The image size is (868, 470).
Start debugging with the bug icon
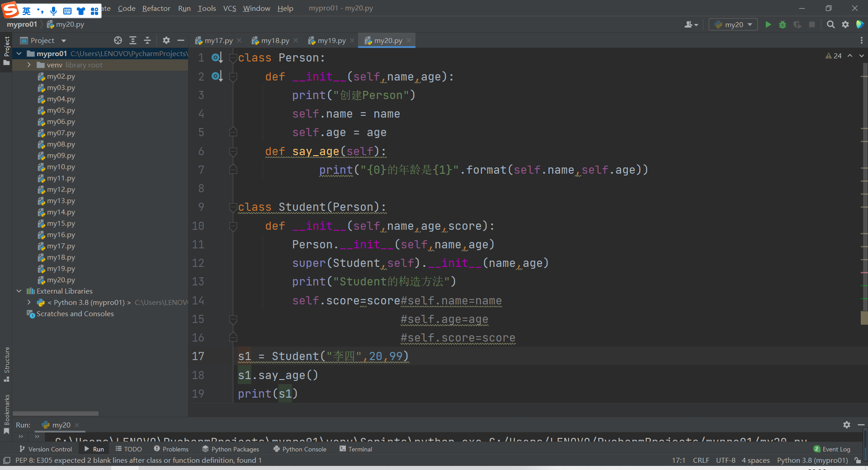(x=783, y=24)
